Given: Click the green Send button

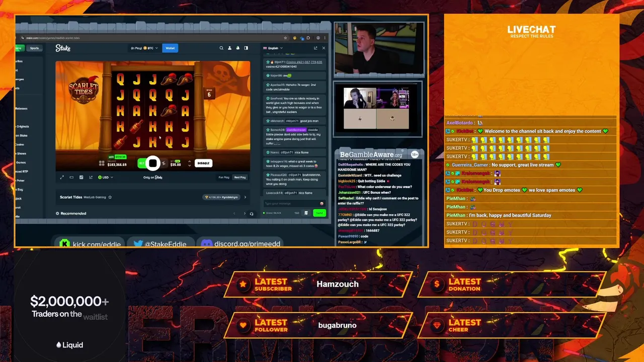Looking at the screenshot, I should (x=319, y=213).
